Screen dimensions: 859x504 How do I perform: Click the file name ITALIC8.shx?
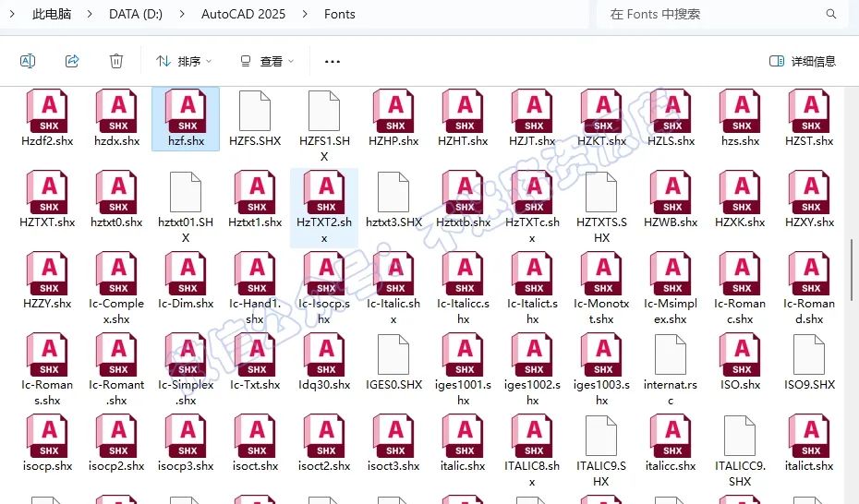tap(532, 474)
